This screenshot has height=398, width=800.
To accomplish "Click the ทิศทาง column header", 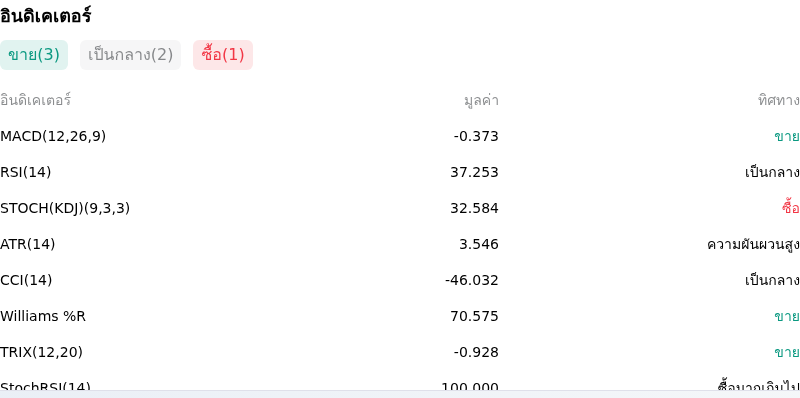I will tap(779, 101).
